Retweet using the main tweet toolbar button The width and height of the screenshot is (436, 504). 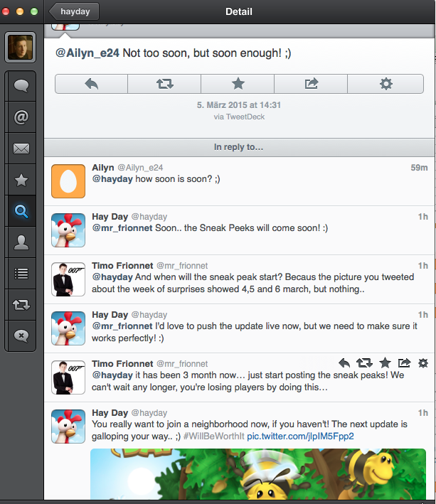pos(164,84)
